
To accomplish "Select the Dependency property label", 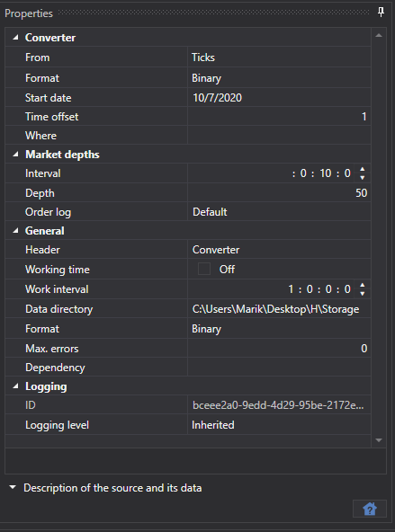I will coord(55,368).
